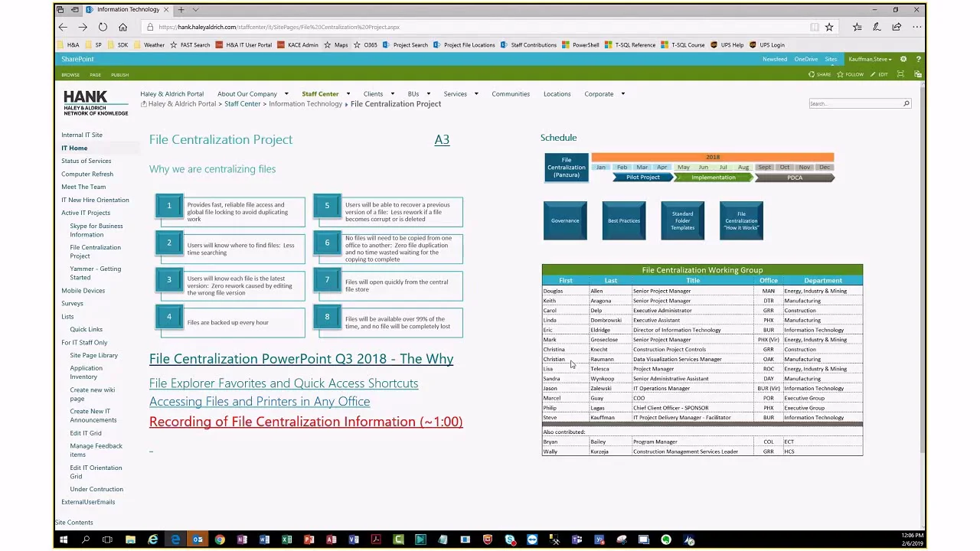Open the A3 link
980x551 pixels.
[442, 139]
